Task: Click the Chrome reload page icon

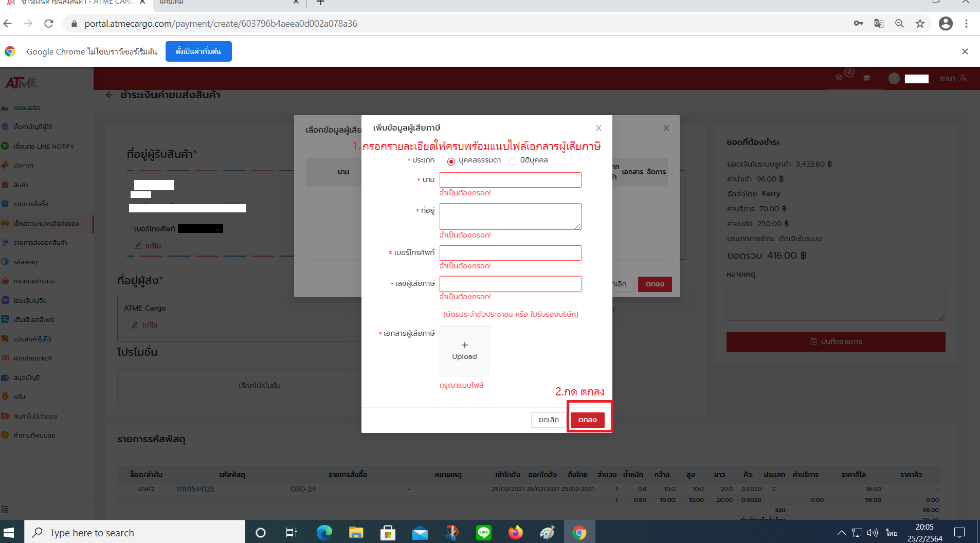Action: (x=49, y=24)
